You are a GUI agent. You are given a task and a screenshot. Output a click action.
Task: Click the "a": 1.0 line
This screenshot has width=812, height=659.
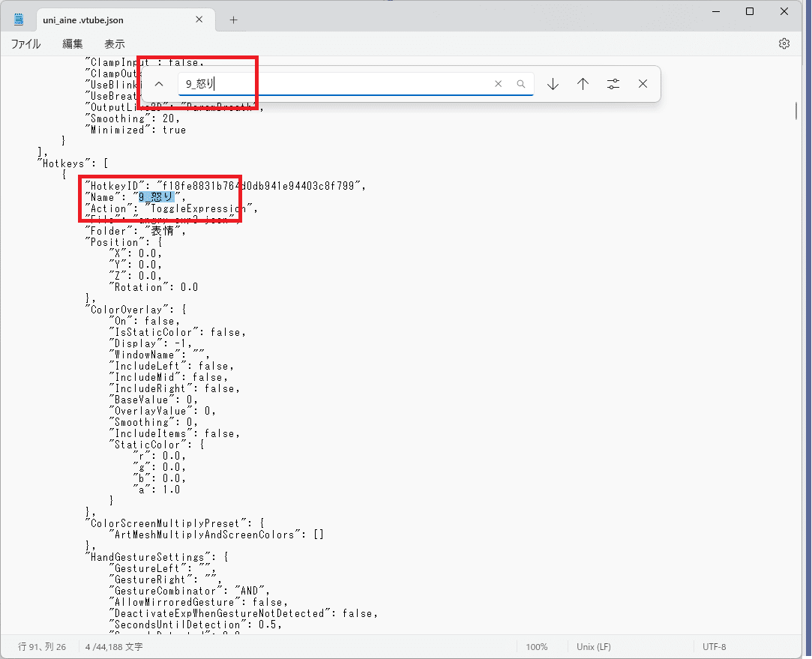157,490
